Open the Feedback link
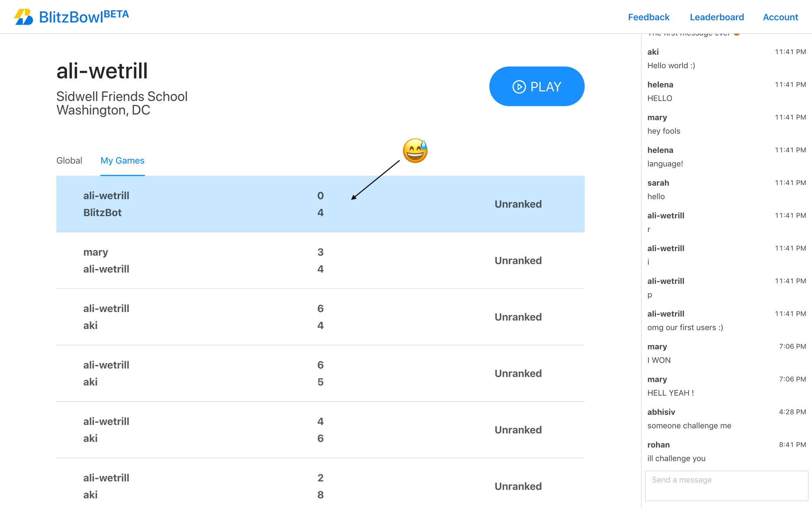 (x=648, y=17)
